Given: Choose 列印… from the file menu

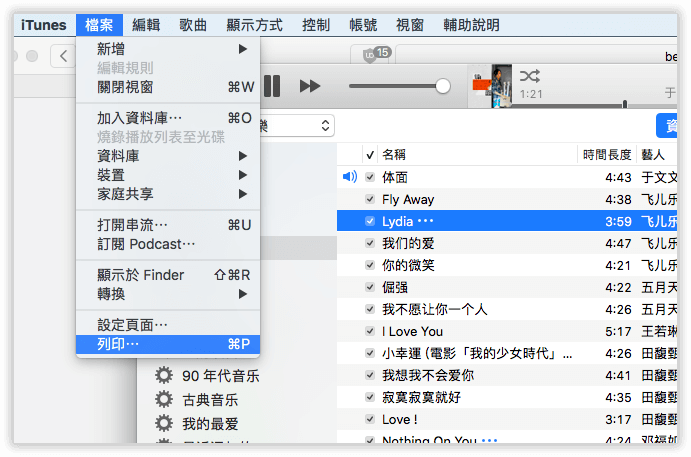Looking at the screenshot, I should pos(168,344).
